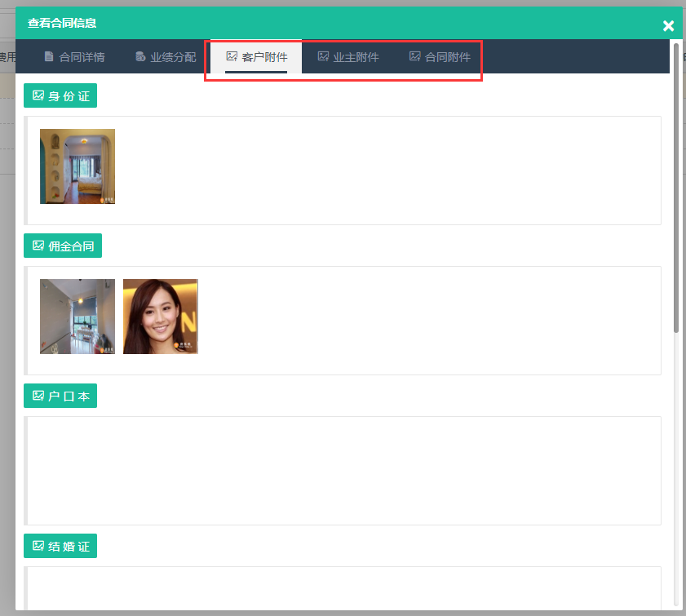Open the woman portrait photo under 佣金合同
The image size is (686, 616).
[161, 317]
